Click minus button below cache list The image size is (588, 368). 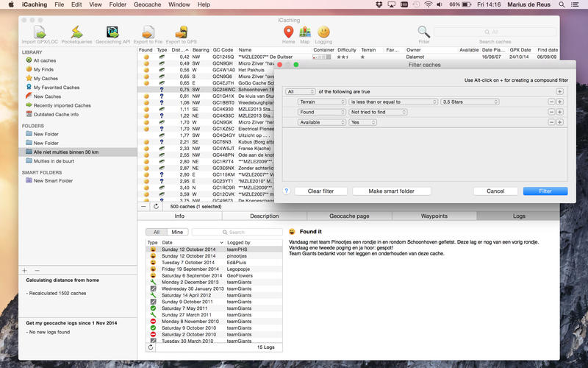coord(143,207)
